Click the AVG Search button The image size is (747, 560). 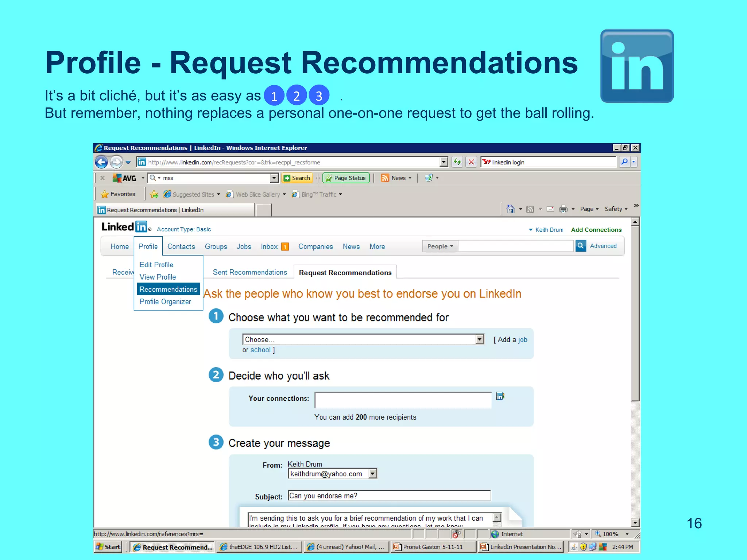(x=297, y=178)
